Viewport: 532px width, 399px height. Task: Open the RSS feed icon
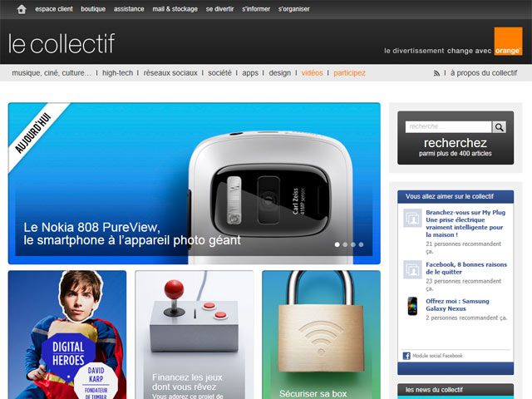coord(436,73)
